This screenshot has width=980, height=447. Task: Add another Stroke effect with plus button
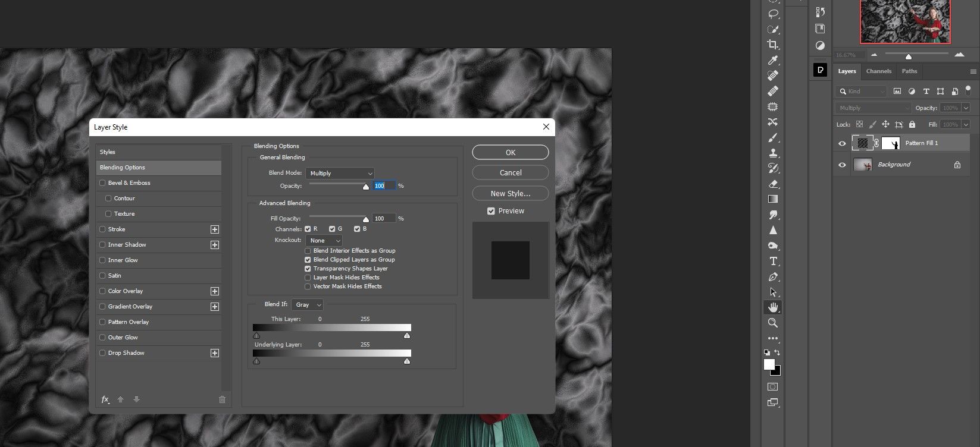(x=215, y=229)
